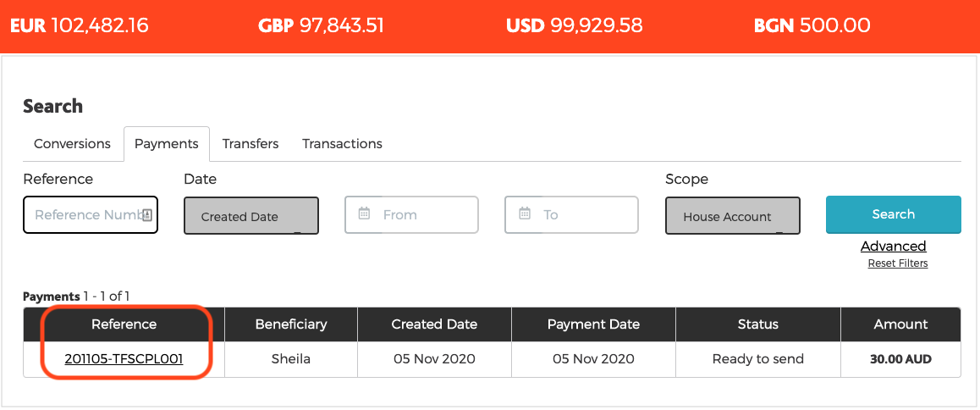
Task: Click the calendar icon in From field
Action: coord(365,214)
